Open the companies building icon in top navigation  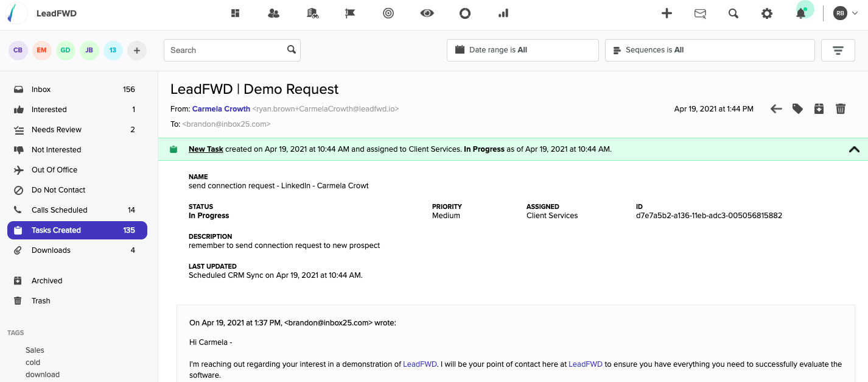click(313, 13)
